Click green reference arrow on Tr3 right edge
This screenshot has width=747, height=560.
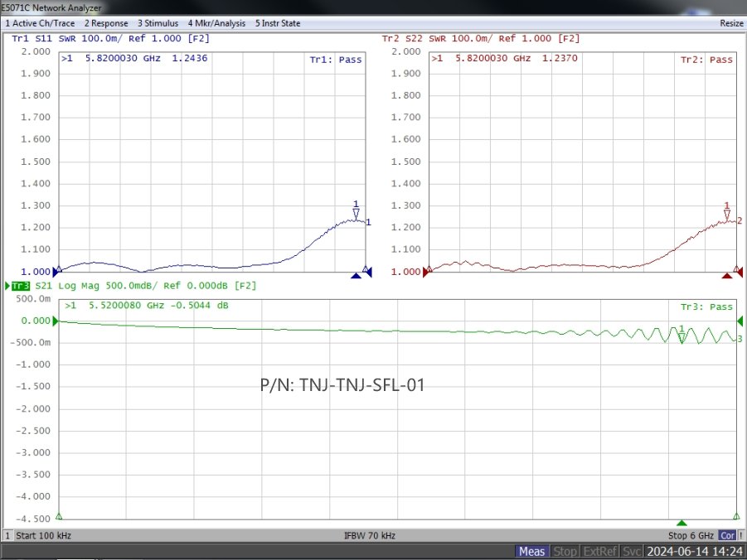(x=740, y=321)
